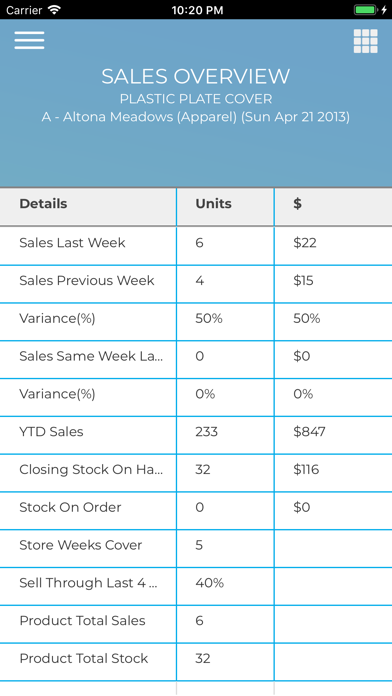Open the hamburger menu
The width and height of the screenshot is (392, 696).
29,40
